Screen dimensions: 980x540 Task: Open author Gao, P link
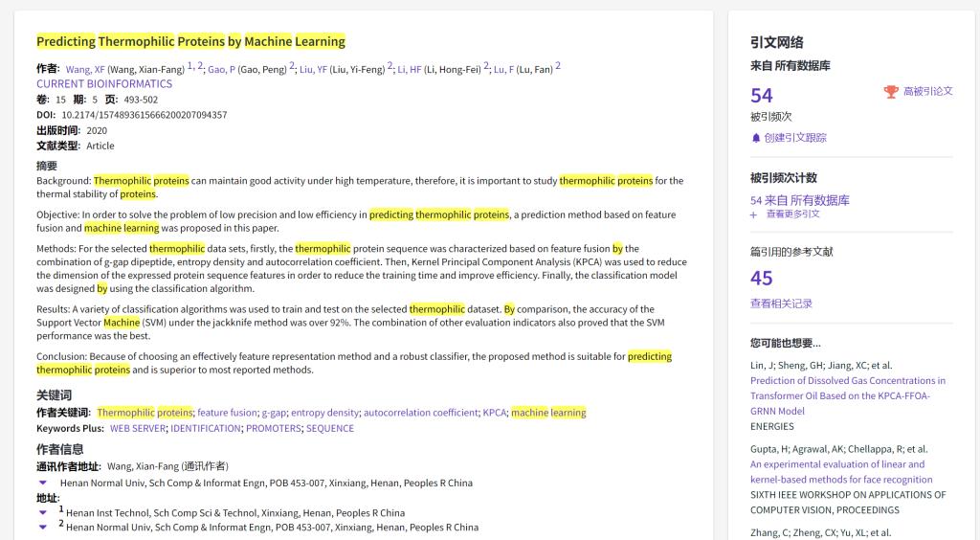pos(221,70)
